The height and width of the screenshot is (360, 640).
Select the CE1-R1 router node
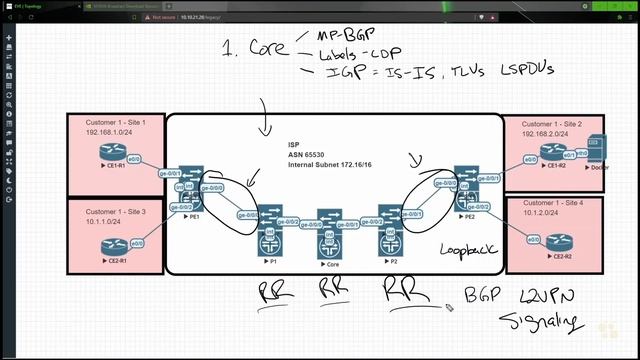113,152
